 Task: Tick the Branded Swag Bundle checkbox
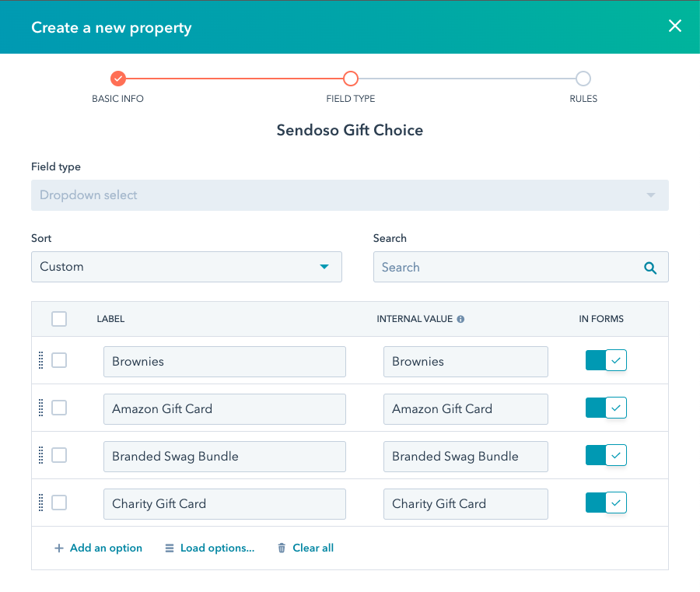click(59, 456)
